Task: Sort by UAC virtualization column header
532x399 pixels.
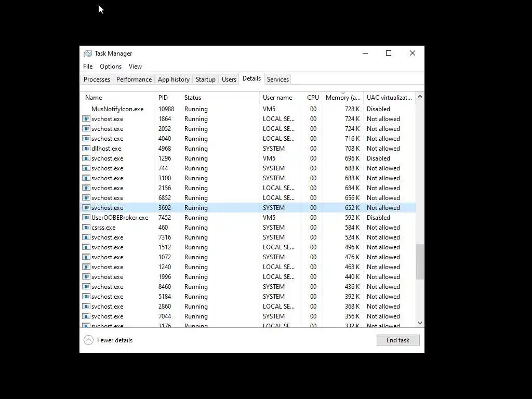Action: [390, 97]
